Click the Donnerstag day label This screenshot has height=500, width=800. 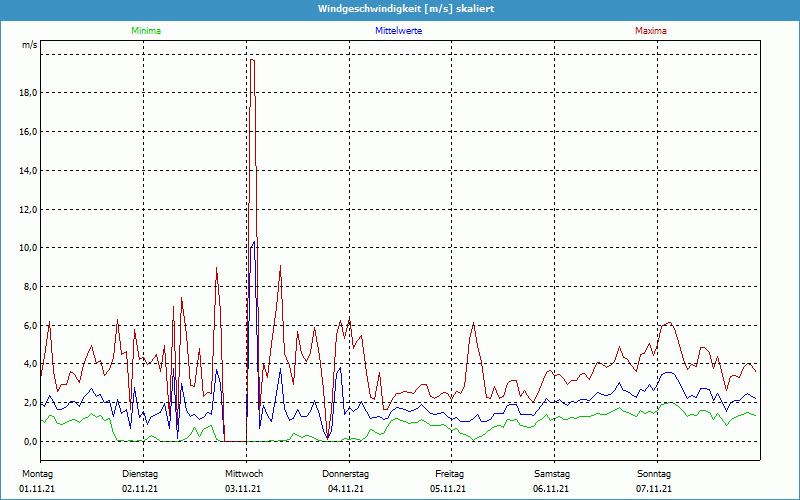coord(345,474)
